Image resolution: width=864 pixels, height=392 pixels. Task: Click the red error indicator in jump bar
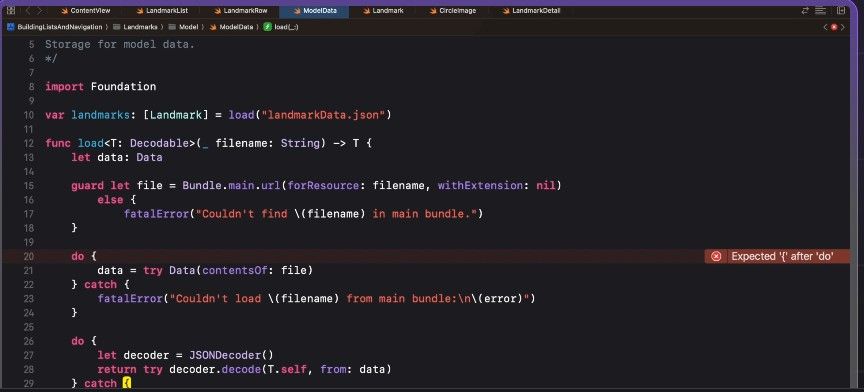834,26
